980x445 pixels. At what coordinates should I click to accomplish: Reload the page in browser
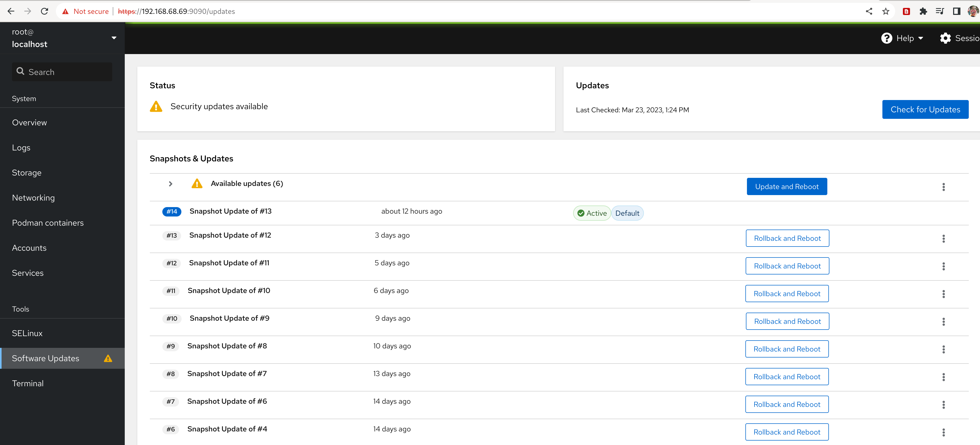tap(45, 11)
